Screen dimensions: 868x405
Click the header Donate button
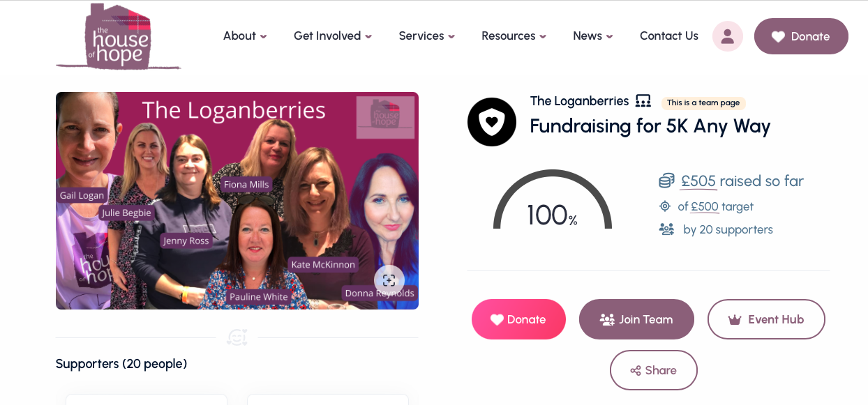(x=801, y=36)
